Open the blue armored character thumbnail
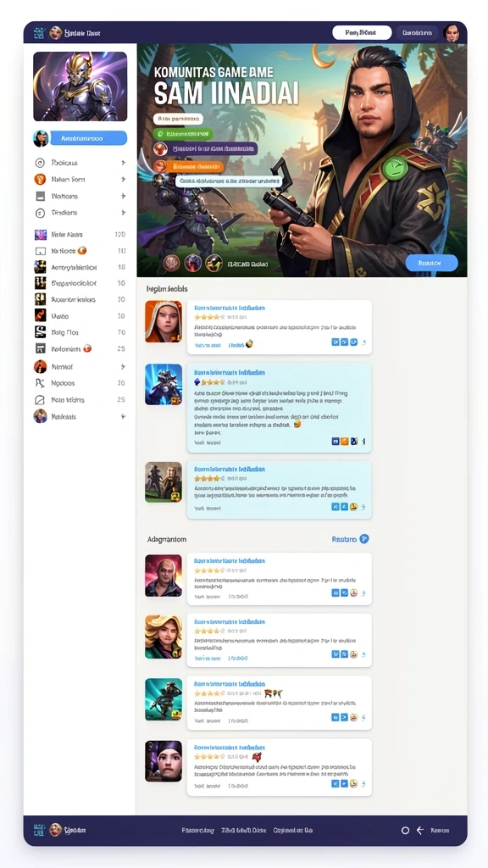Viewport: 488px width, 868px height. (164, 384)
